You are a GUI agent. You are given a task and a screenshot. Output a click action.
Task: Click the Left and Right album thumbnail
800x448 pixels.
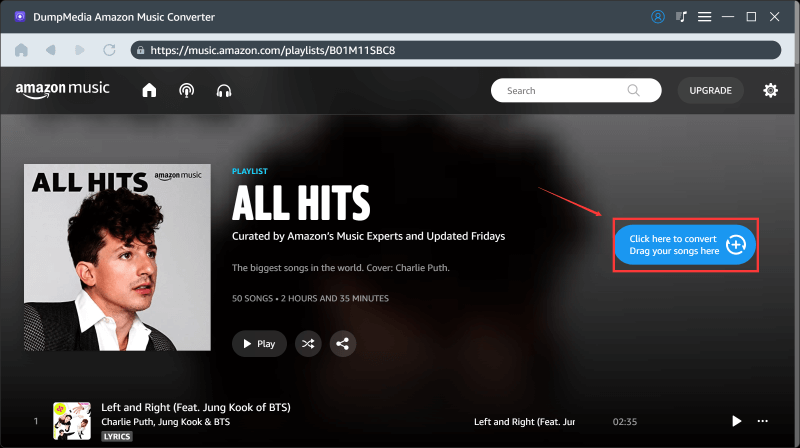point(72,421)
